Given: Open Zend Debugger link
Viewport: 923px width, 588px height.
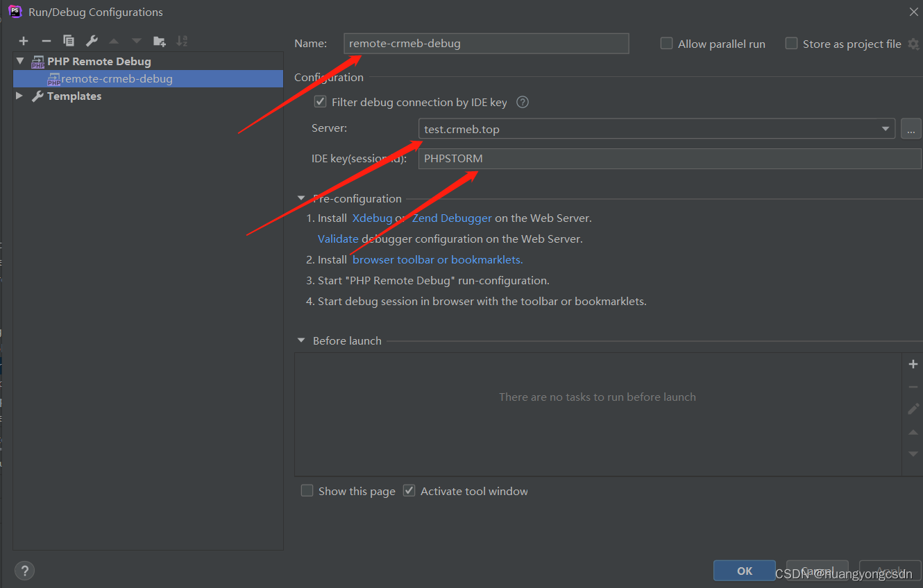Looking at the screenshot, I should pyautogui.click(x=452, y=218).
